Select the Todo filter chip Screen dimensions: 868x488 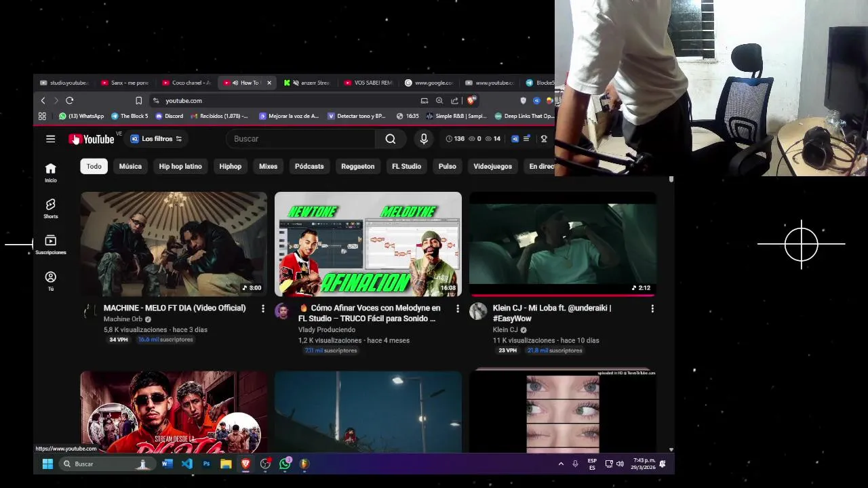click(94, 166)
